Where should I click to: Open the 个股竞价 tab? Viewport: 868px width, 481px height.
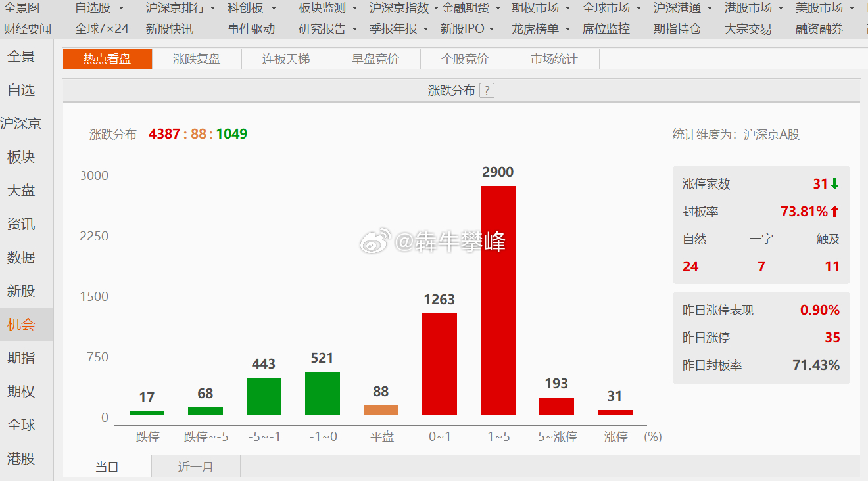(465, 59)
